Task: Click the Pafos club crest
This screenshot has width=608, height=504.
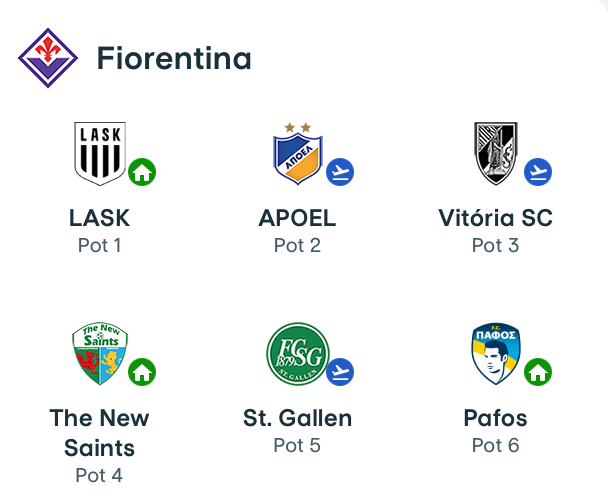Action: click(x=495, y=354)
